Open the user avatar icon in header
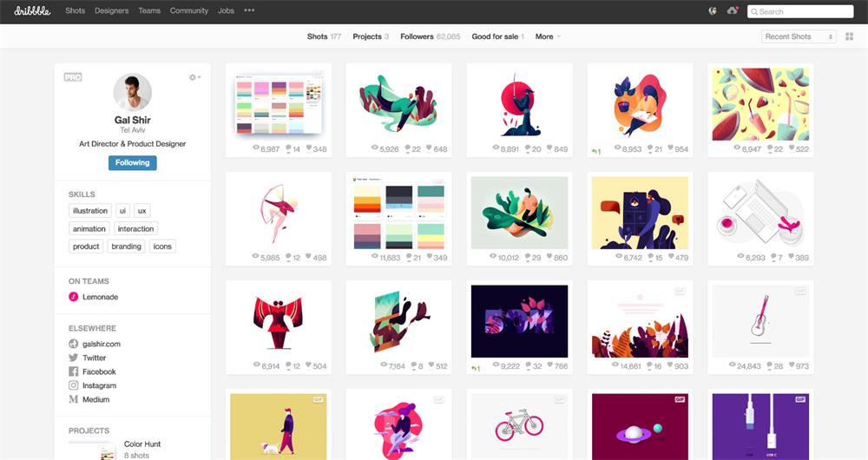 click(x=713, y=10)
